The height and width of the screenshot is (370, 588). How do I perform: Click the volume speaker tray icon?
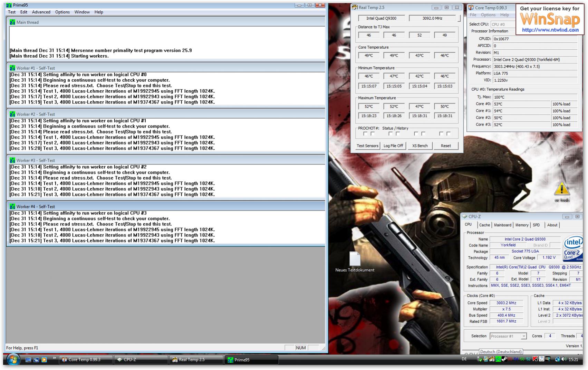coord(564,359)
